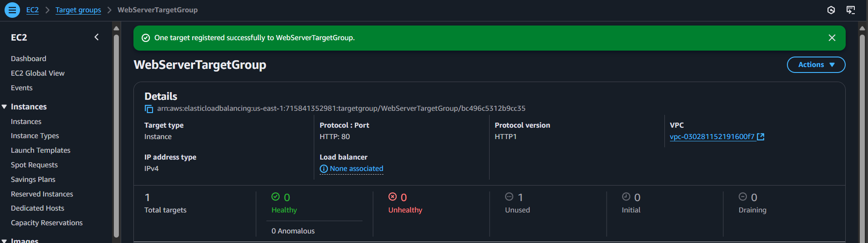Click the Draining status icon

point(743,196)
